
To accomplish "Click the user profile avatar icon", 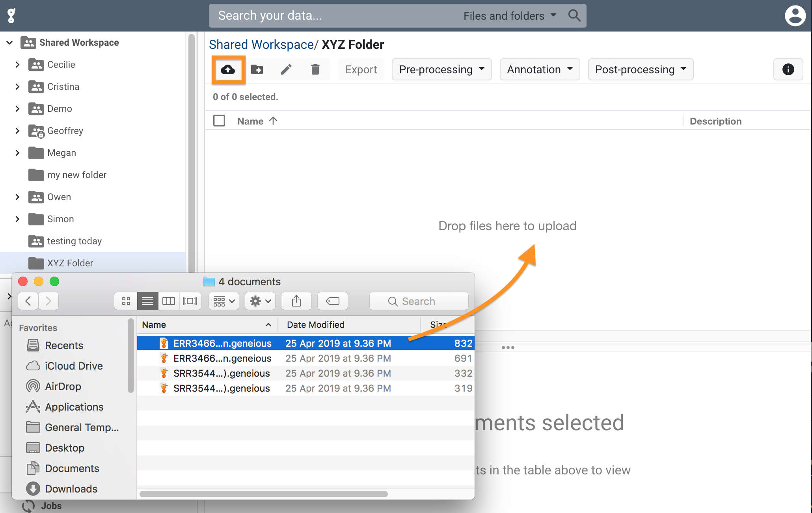I will [x=795, y=15].
